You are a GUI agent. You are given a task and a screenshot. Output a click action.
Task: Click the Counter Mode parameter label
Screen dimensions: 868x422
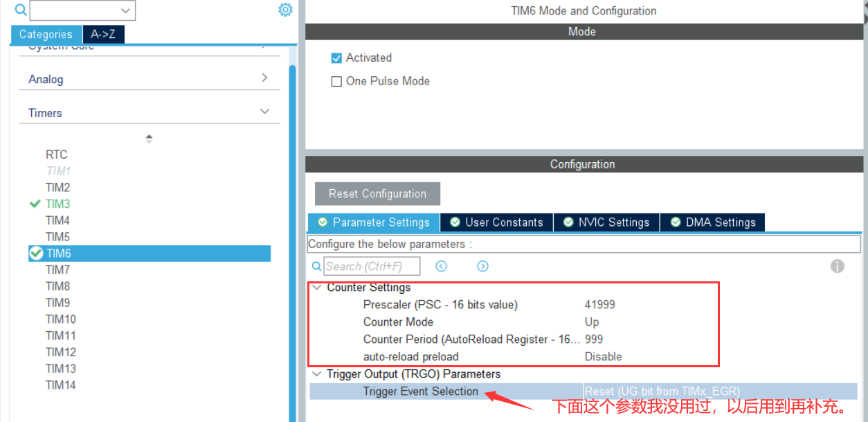click(398, 322)
